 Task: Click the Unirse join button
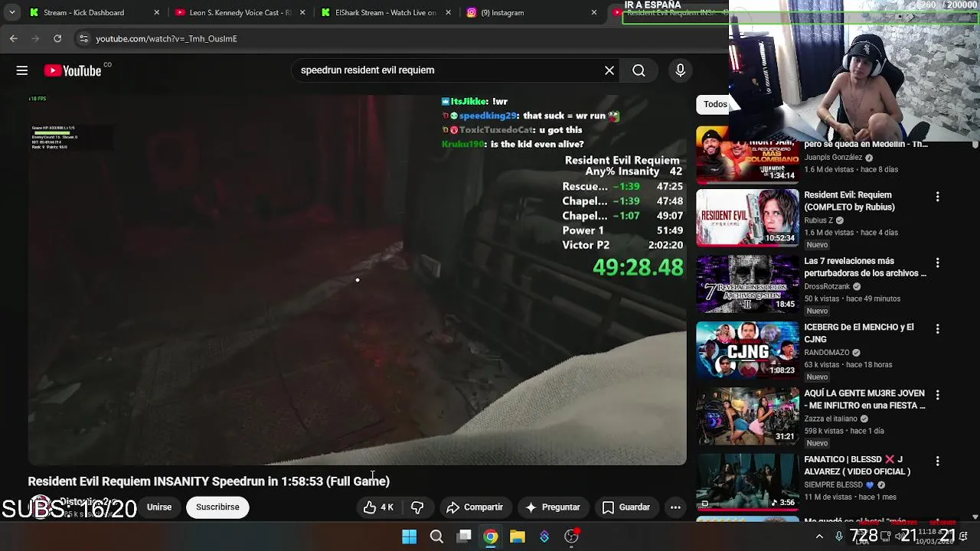[x=159, y=507]
